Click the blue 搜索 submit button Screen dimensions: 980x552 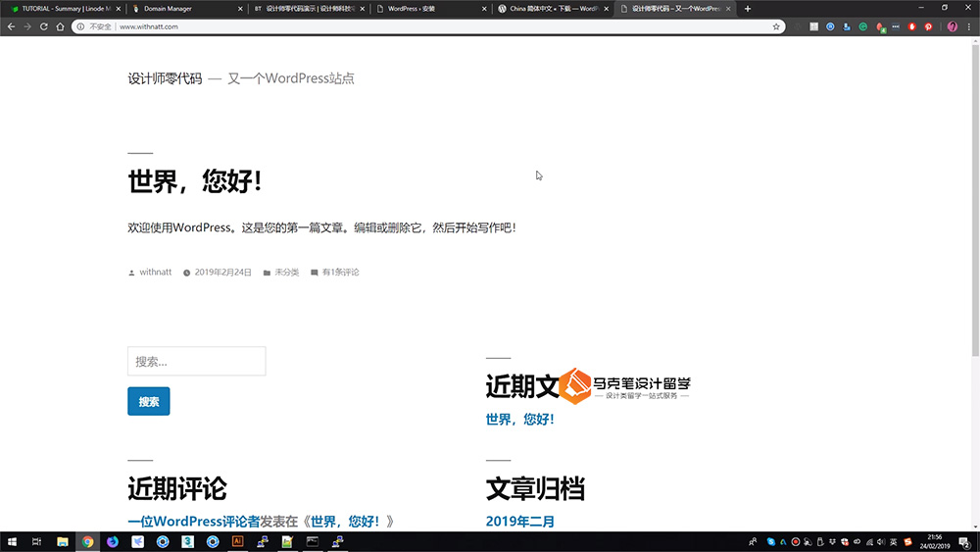pos(149,401)
